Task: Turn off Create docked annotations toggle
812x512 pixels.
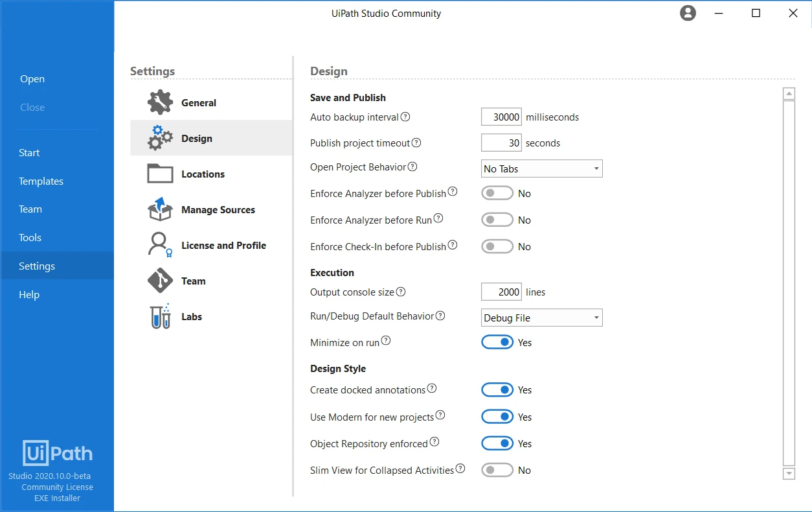Action: (497, 390)
